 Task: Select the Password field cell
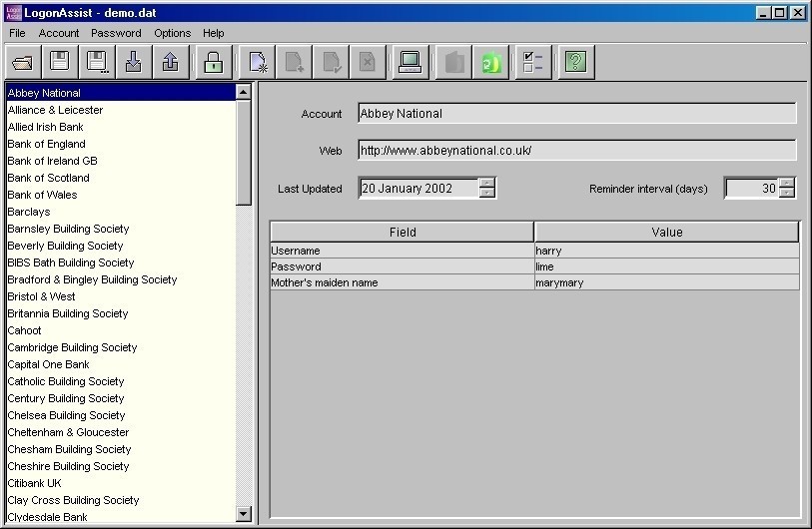coord(402,266)
